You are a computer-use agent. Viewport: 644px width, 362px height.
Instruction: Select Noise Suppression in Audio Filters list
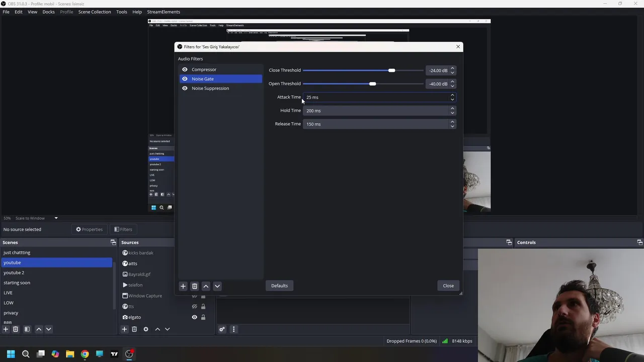(x=221, y=88)
